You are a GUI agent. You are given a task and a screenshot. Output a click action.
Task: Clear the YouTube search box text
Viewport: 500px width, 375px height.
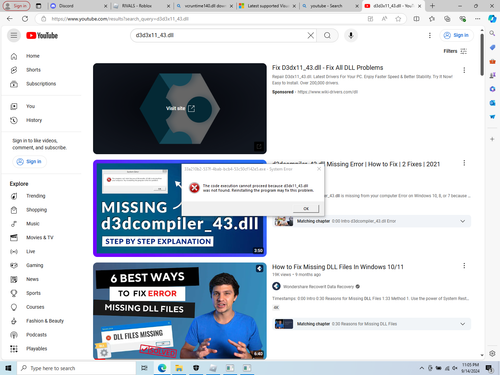(x=310, y=35)
